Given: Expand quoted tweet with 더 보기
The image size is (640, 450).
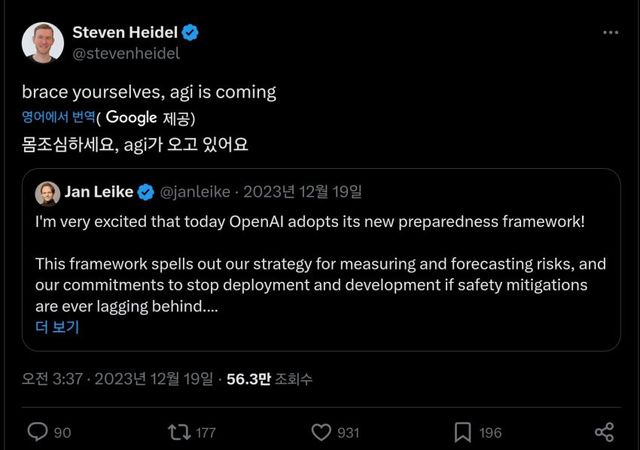Looking at the screenshot, I should coord(57,327).
